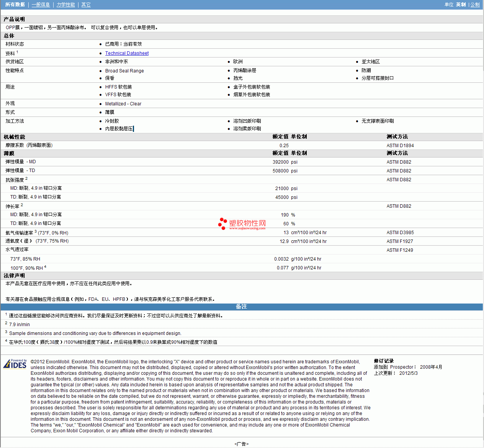Screen dimensions: 484x448
Task: Click footnote 3 beside 氧气传输速率
Action: point(36,231)
